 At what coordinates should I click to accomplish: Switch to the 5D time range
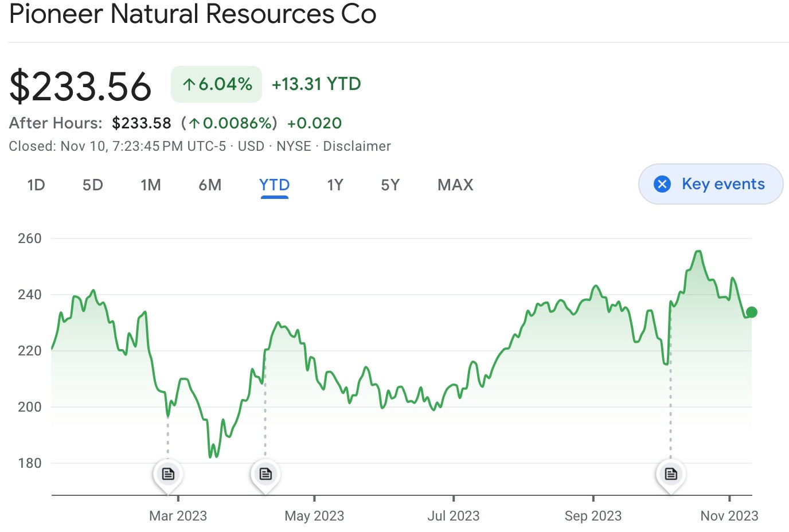93,185
